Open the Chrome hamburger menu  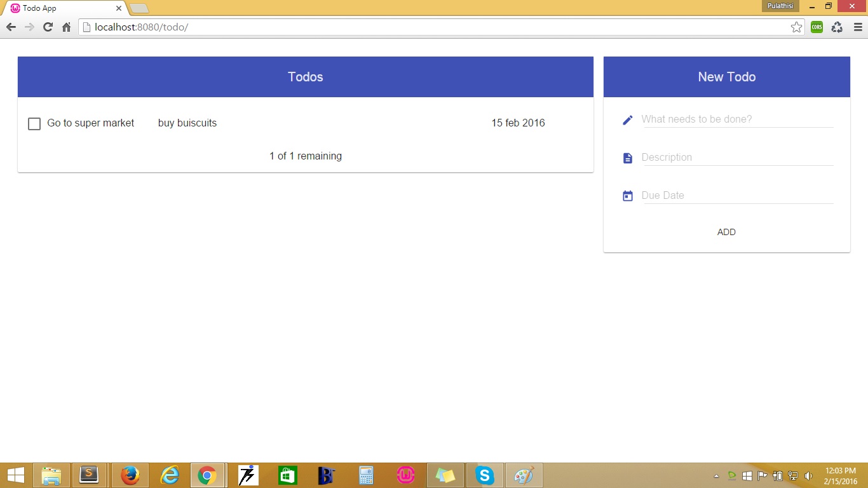[x=858, y=27]
